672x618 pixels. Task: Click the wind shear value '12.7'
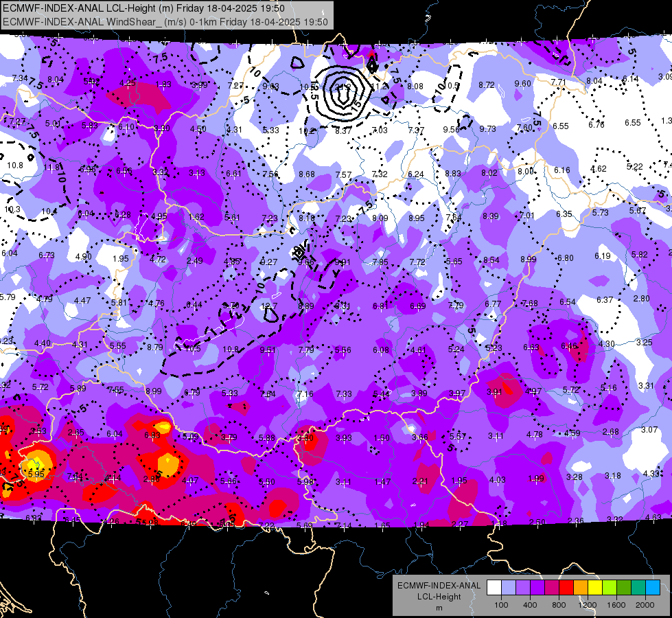click(269, 306)
